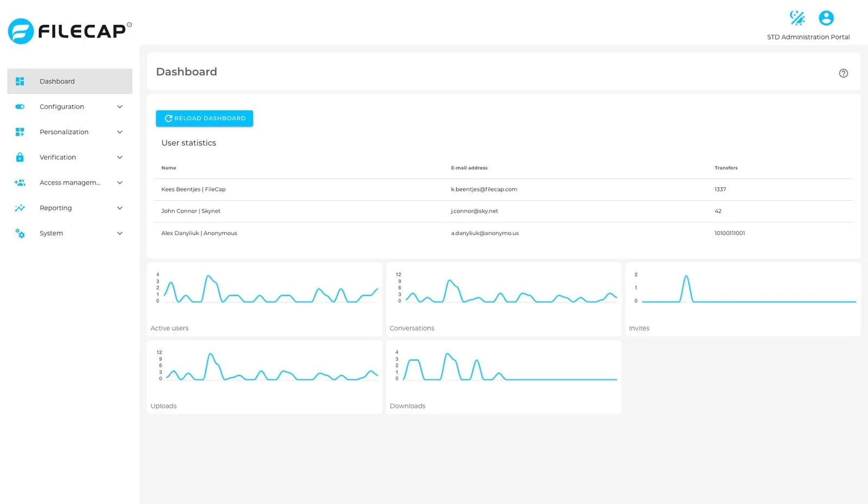Select the Transfers column header
868x504 pixels.
point(726,168)
